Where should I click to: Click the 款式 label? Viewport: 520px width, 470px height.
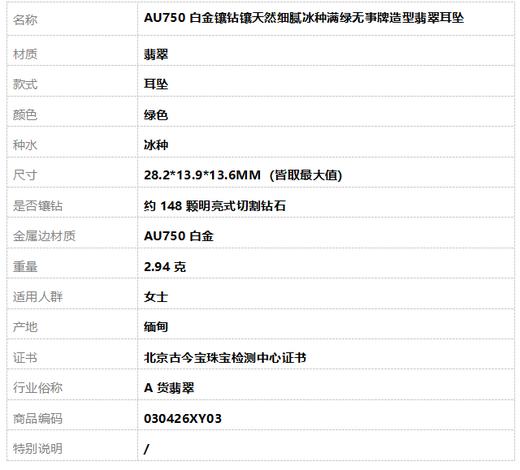[x=25, y=84]
